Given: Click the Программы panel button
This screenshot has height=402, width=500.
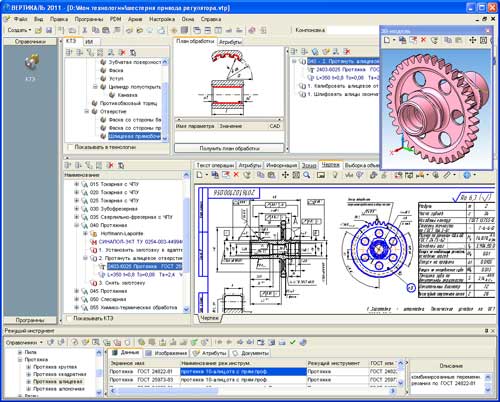Looking at the screenshot, I should (x=30, y=320).
